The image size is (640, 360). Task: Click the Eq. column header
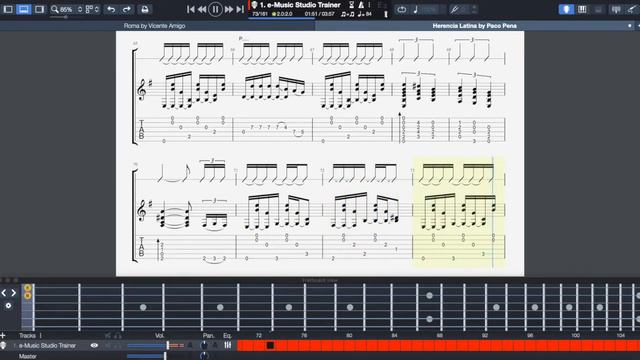227,336
